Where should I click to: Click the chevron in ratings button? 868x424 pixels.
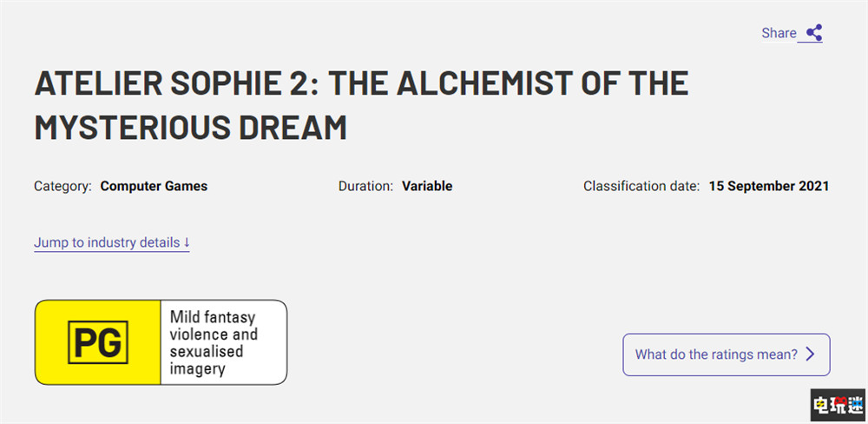pos(810,354)
